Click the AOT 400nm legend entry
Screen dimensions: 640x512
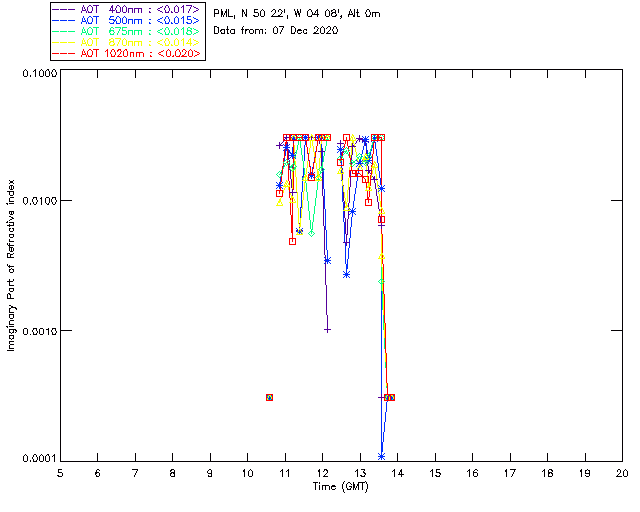(x=127, y=9)
